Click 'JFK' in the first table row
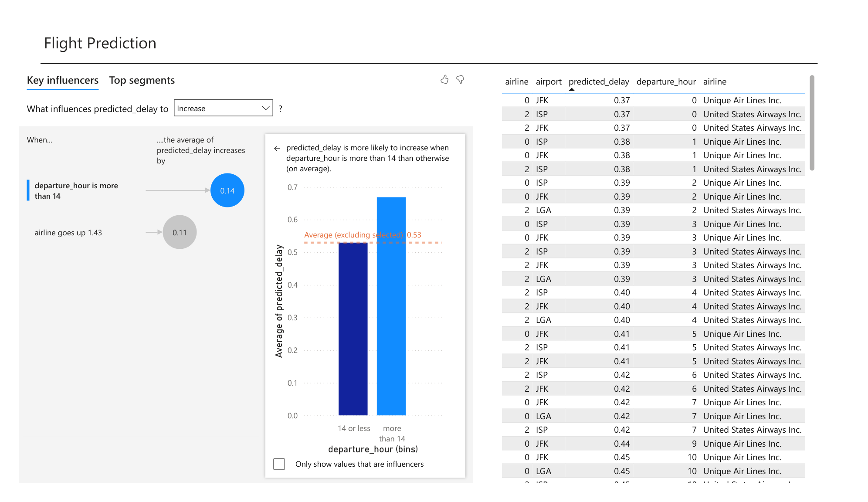This screenshot has width=868, height=502. click(x=542, y=100)
